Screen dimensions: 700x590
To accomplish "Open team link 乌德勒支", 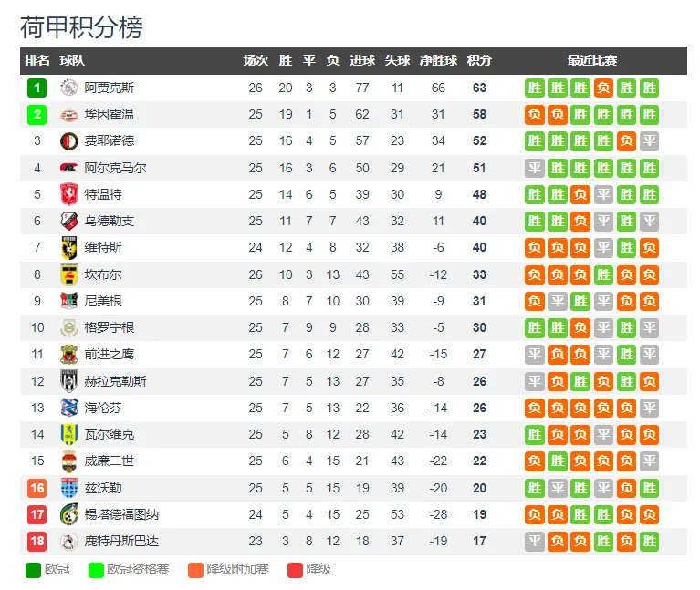I will pyautogui.click(x=109, y=222).
